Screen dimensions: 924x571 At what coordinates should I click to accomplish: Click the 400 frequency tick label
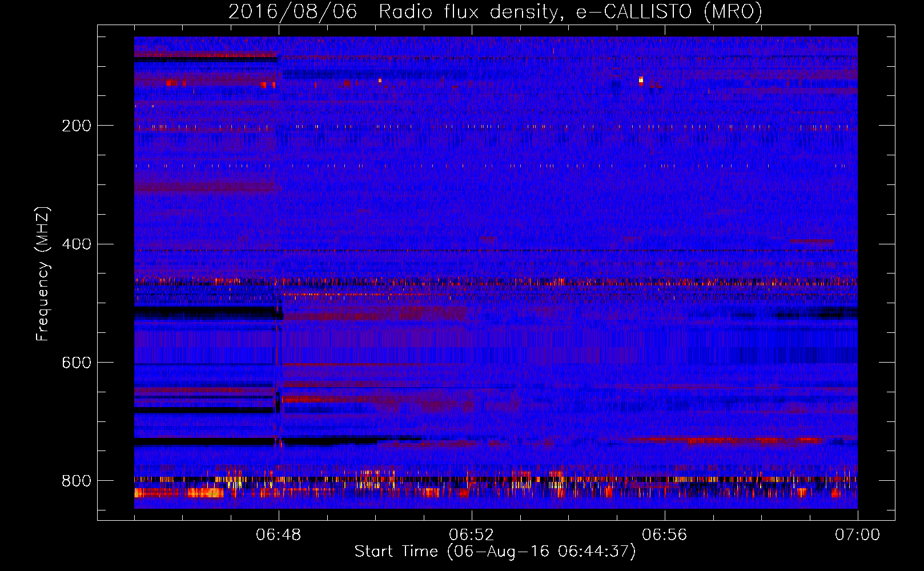click(77, 244)
